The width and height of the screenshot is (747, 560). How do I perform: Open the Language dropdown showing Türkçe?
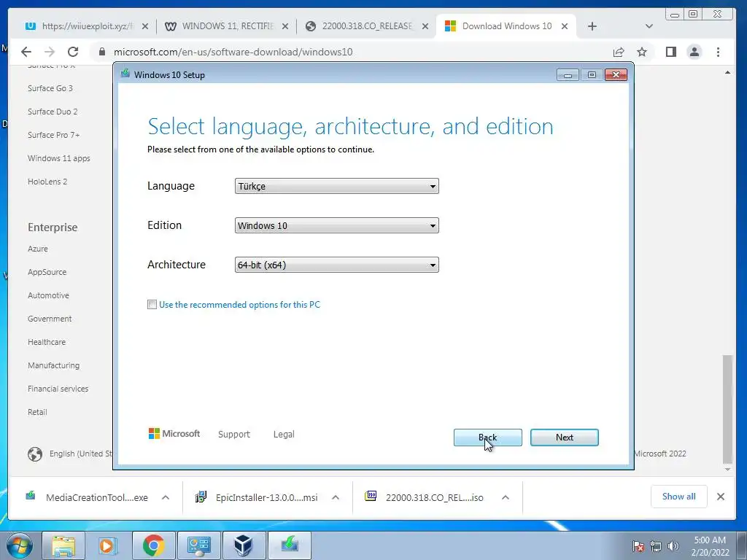(337, 186)
